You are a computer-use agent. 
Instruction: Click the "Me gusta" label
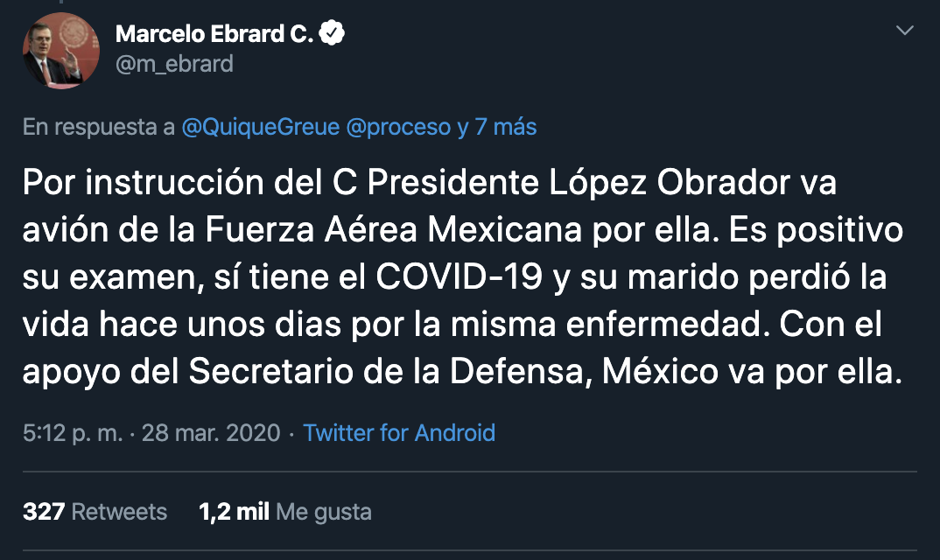(323, 512)
